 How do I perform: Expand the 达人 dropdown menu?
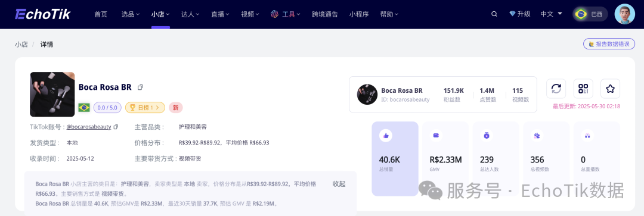tap(190, 14)
